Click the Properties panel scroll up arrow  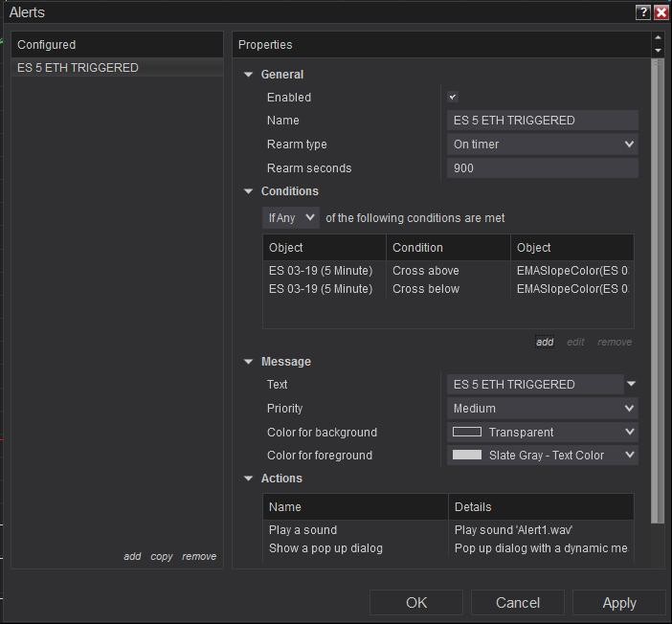coord(658,37)
